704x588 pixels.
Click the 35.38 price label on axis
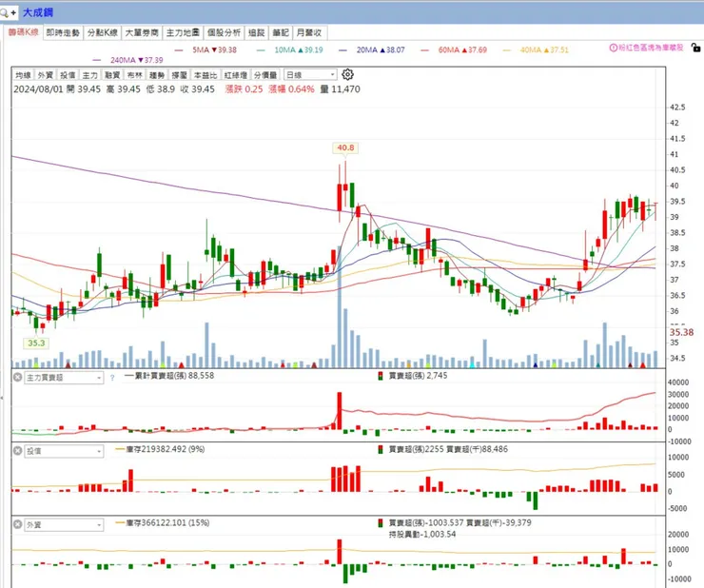click(681, 332)
